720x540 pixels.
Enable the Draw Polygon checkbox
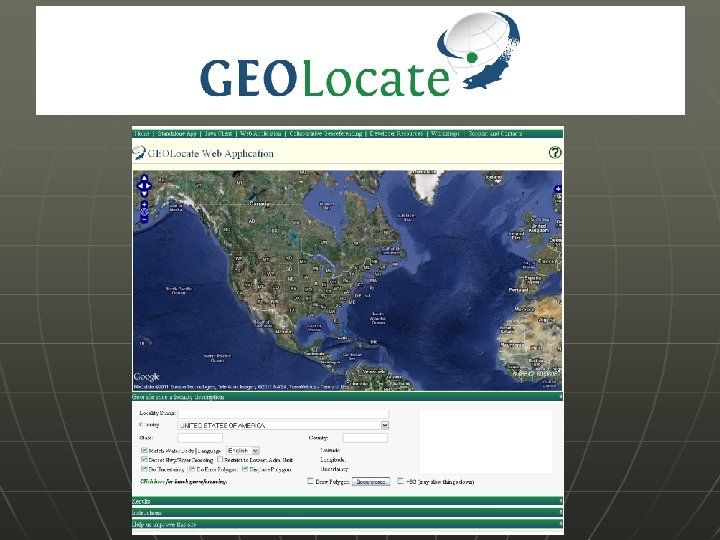click(x=310, y=481)
